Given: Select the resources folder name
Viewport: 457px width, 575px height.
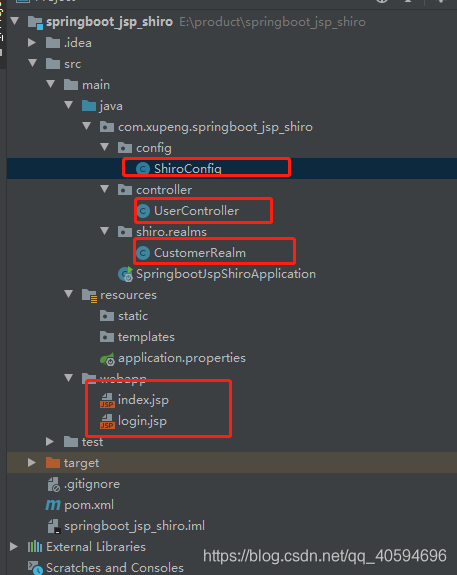Looking at the screenshot, I should coord(128,295).
